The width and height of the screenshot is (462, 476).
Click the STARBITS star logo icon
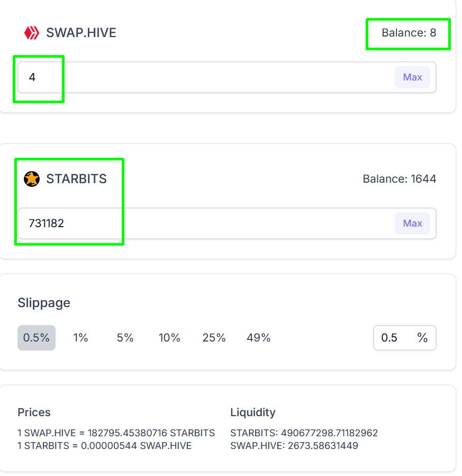click(x=32, y=179)
